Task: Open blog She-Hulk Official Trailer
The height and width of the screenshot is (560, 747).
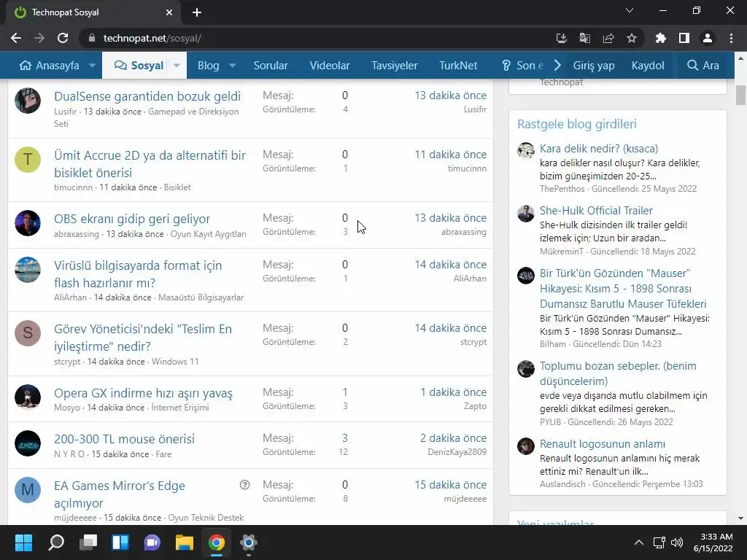Action: click(x=596, y=211)
